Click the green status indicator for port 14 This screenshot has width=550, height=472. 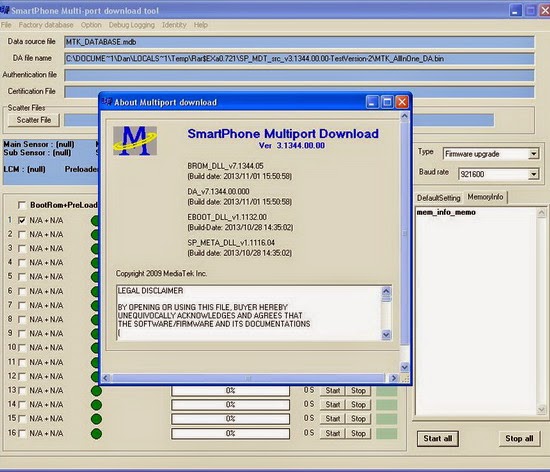click(96, 404)
